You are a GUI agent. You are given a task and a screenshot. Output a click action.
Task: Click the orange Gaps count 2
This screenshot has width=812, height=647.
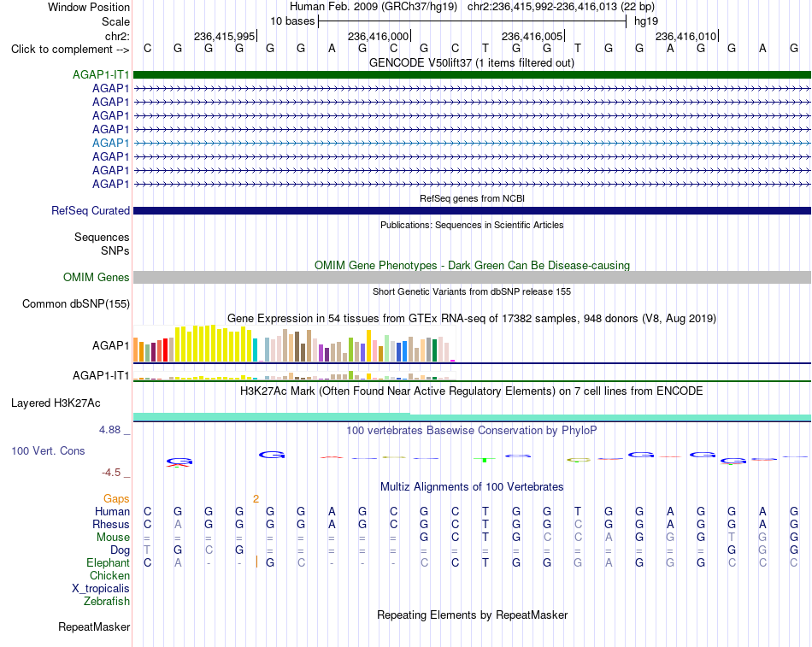coord(256,499)
